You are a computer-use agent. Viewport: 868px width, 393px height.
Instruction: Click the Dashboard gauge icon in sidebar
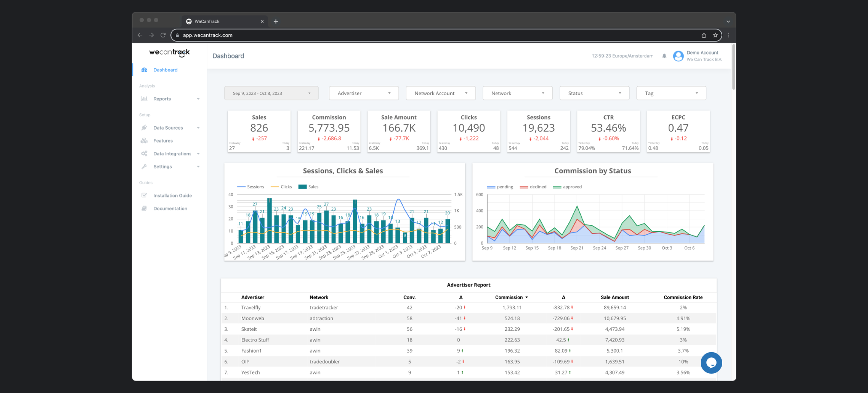pyautogui.click(x=144, y=70)
